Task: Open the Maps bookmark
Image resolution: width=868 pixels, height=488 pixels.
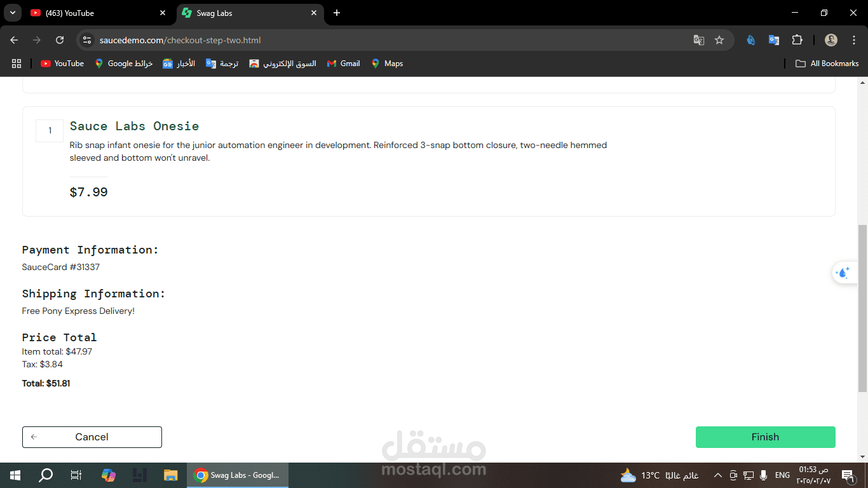Action: pyautogui.click(x=387, y=64)
